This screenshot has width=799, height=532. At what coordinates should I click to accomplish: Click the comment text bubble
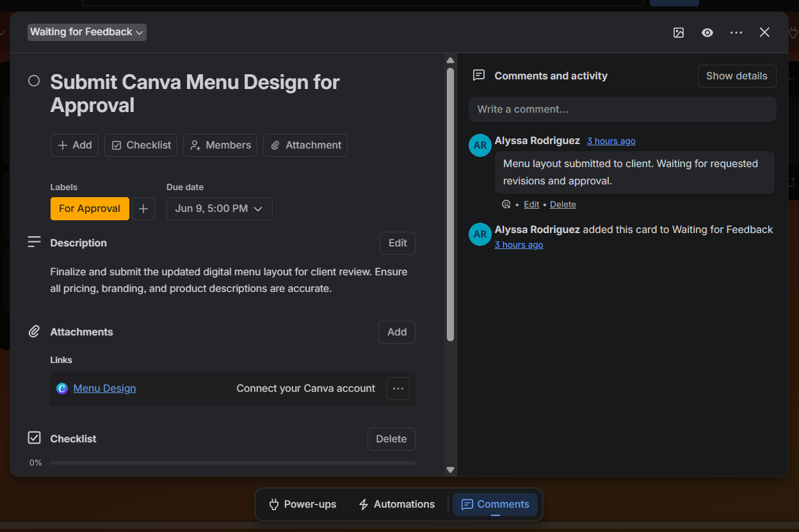coord(634,172)
